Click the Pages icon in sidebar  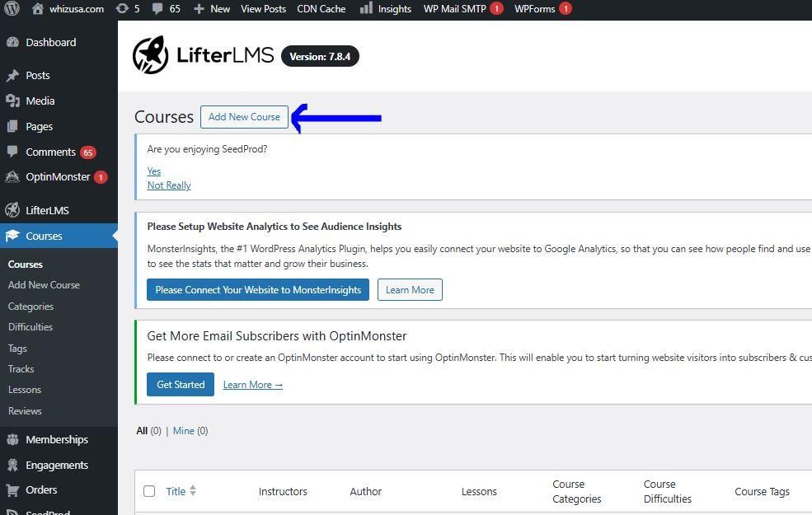pos(12,126)
